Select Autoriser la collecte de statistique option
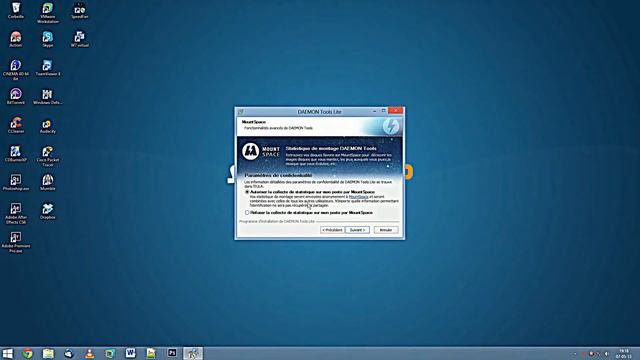 click(x=247, y=192)
